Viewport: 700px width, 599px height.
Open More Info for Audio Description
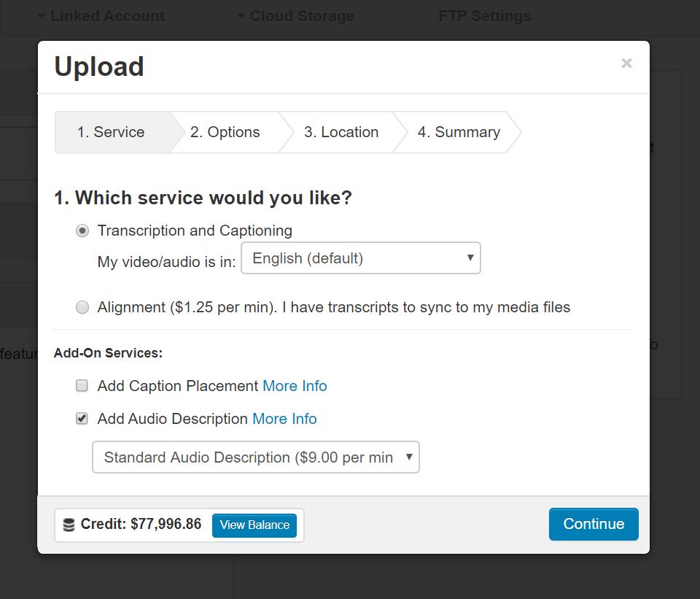pos(284,419)
